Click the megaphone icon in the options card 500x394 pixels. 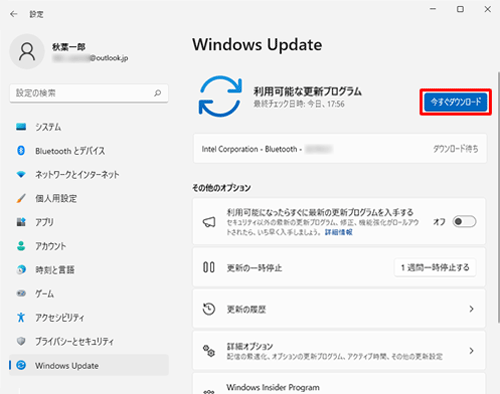pos(209,222)
